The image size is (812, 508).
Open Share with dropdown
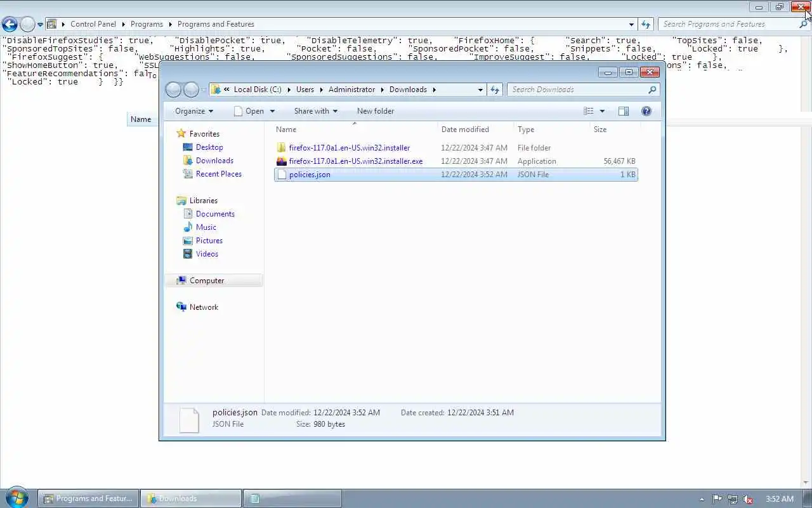pyautogui.click(x=315, y=111)
